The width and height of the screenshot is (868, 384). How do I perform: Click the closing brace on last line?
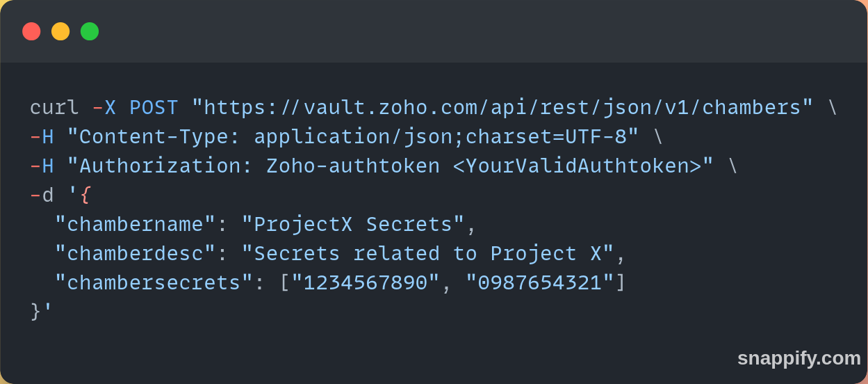point(35,312)
